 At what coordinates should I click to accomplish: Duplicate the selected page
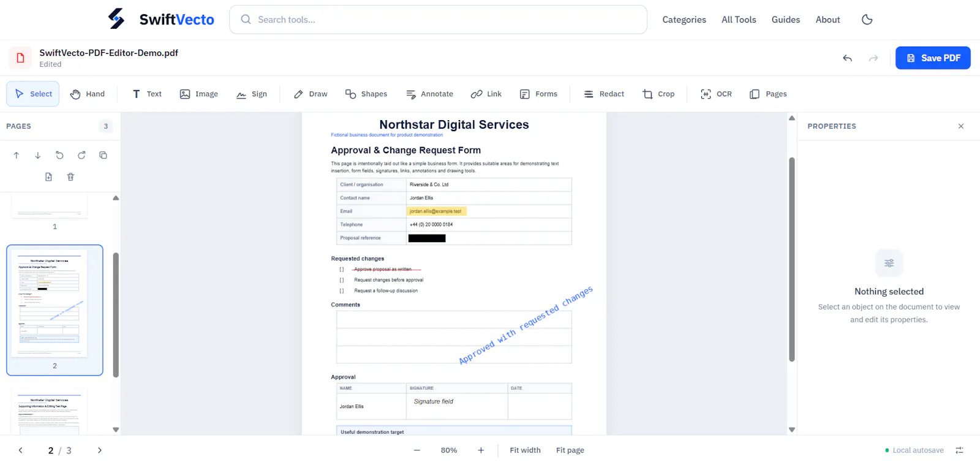103,156
